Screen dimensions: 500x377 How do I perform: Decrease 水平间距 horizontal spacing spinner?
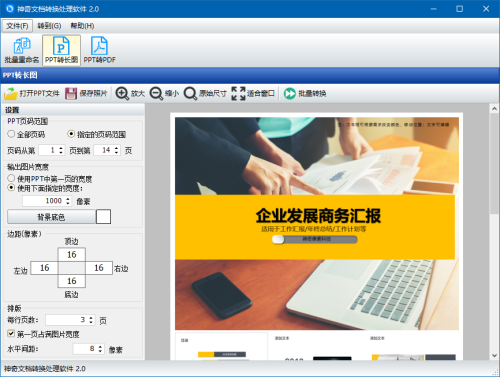(x=100, y=351)
